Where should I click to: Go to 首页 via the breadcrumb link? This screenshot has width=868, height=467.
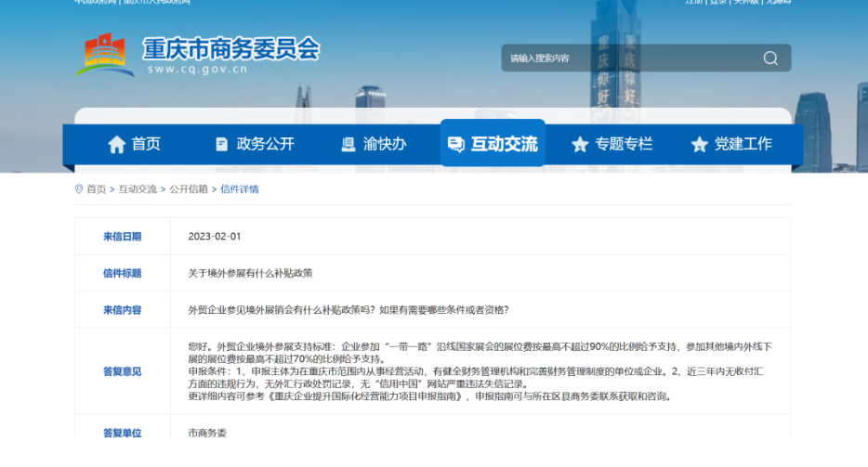(97, 189)
